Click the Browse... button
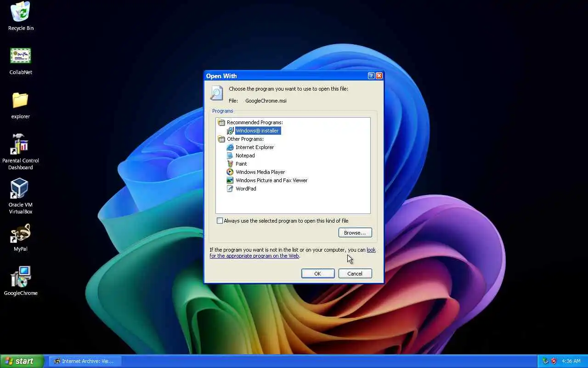 point(355,233)
